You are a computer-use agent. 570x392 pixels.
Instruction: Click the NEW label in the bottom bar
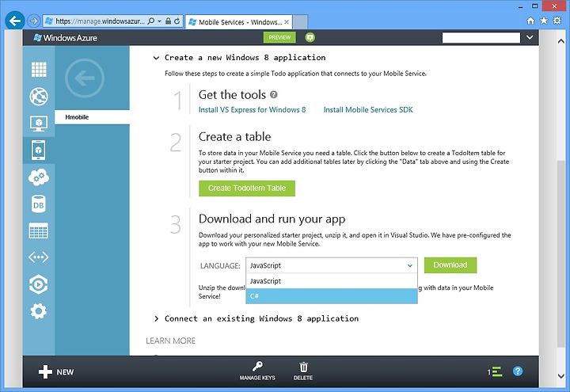65,372
